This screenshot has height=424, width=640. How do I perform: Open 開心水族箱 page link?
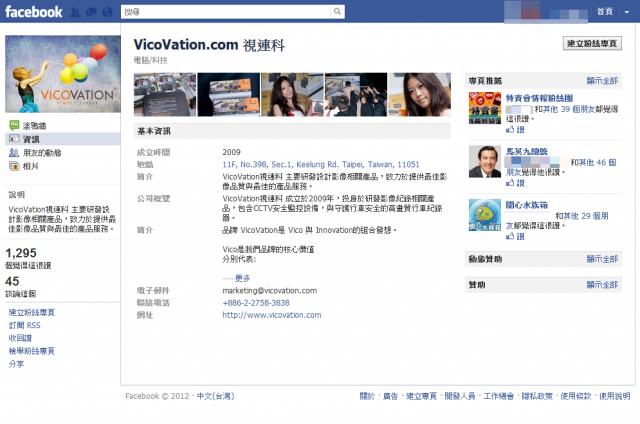tap(527, 205)
